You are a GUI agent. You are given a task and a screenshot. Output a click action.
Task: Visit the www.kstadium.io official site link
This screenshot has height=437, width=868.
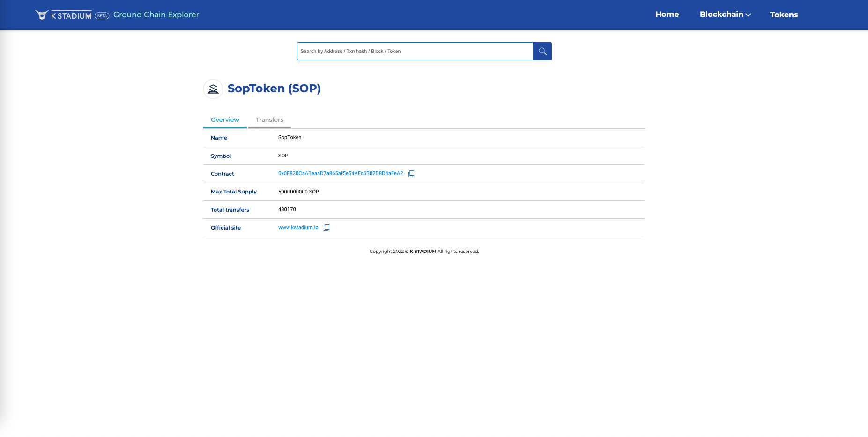(x=298, y=228)
